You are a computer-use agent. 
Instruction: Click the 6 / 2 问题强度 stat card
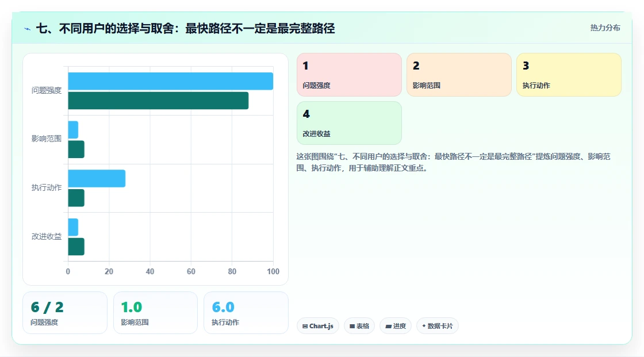pyautogui.click(x=65, y=313)
